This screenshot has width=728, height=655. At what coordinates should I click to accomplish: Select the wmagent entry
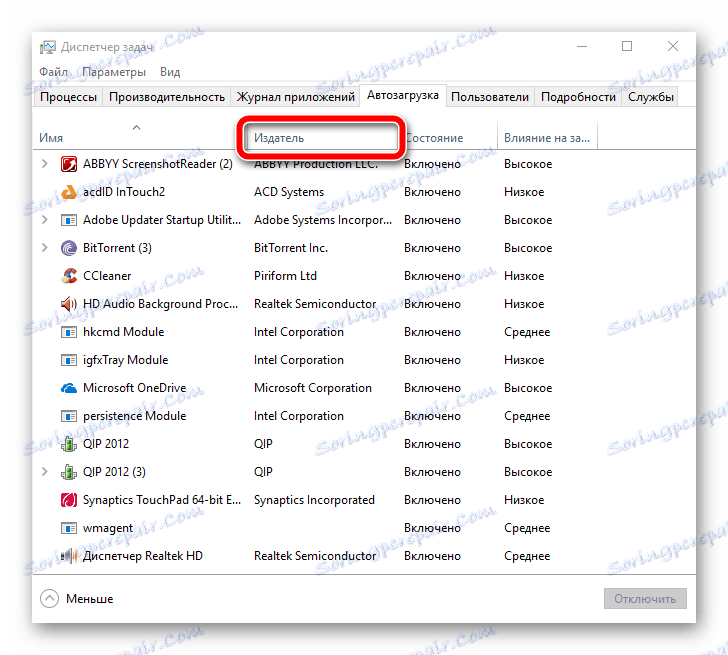[108, 528]
